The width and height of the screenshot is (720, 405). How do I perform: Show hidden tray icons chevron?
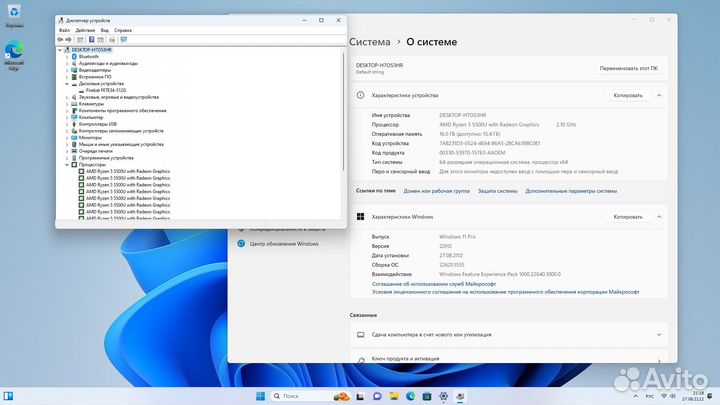pos(636,396)
